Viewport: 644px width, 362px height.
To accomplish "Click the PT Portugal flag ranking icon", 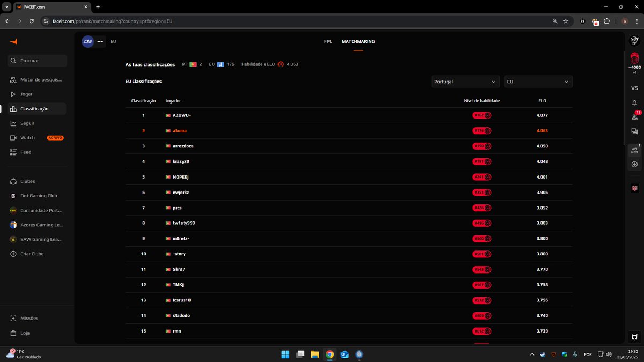I will click(193, 64).
